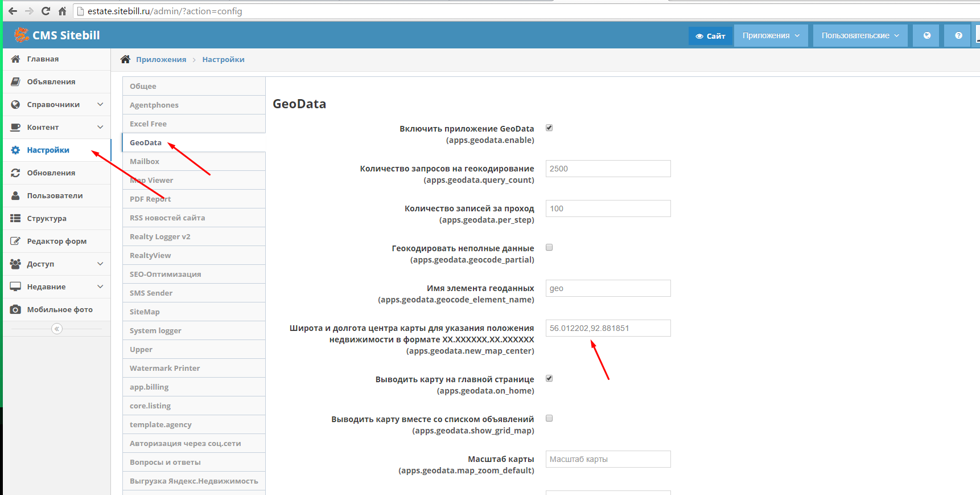The image size is (980, 495).
Task: Toggle the Включить приложение GeoData checkbox
Action: [x=549, y=128]
